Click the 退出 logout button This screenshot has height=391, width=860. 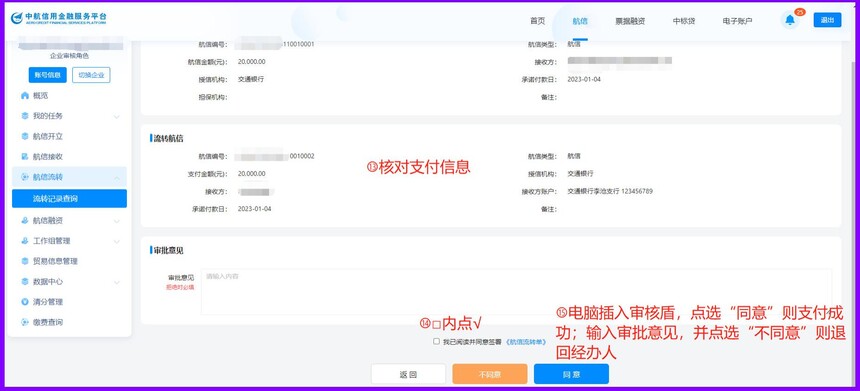(x=827, y=20)
